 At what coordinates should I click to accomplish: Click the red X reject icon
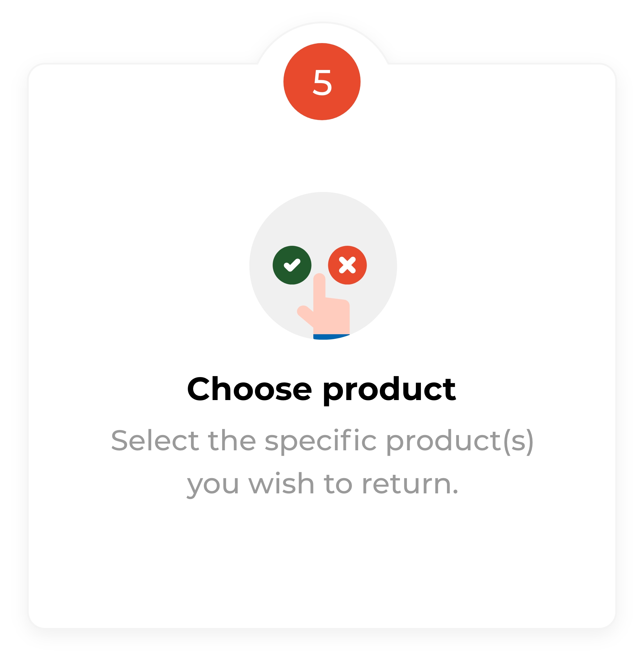pos(347,265)
